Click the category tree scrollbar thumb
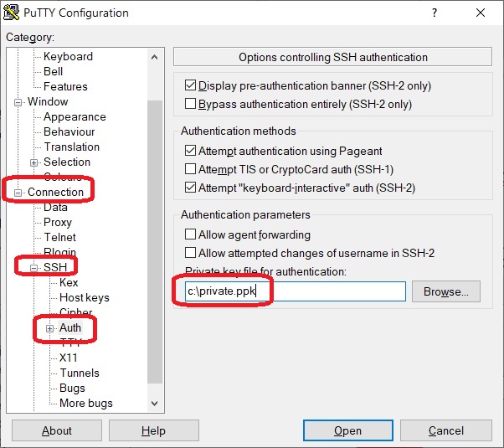Viewport: 504px width, 448px height. [x=155, y=242]
